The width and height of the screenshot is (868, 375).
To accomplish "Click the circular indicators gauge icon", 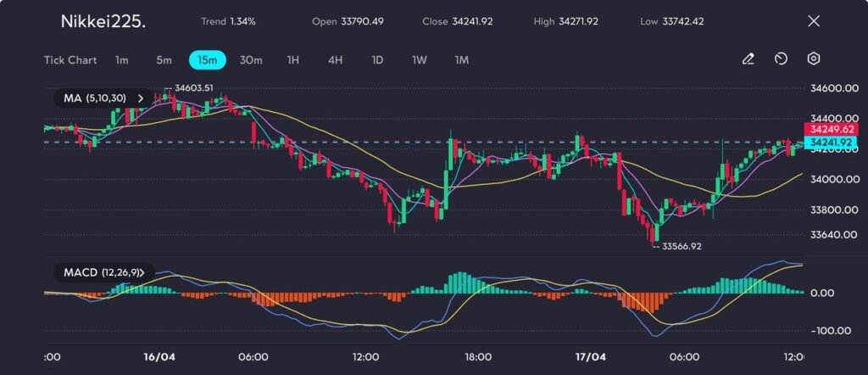I will [x=781, y=59].
